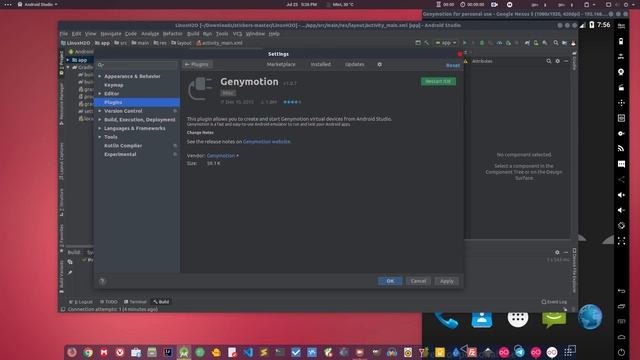Focus the Settings search field

[x=137, y=65]
